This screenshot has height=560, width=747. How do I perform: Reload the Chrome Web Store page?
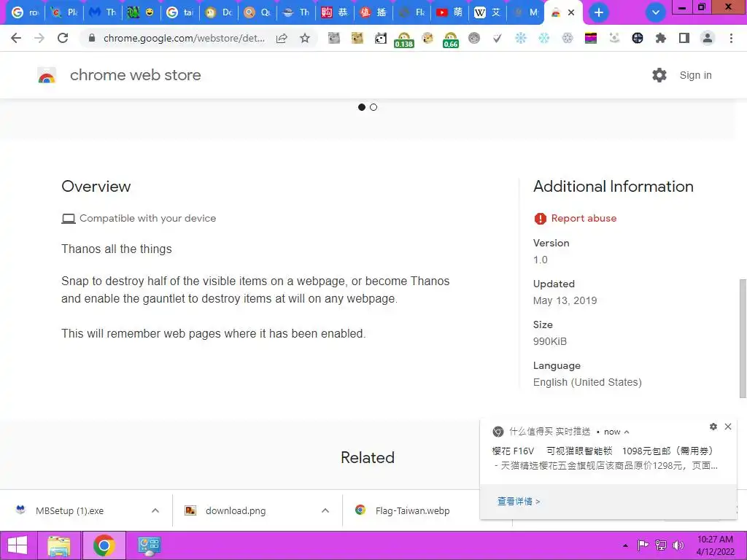[63, 38]
